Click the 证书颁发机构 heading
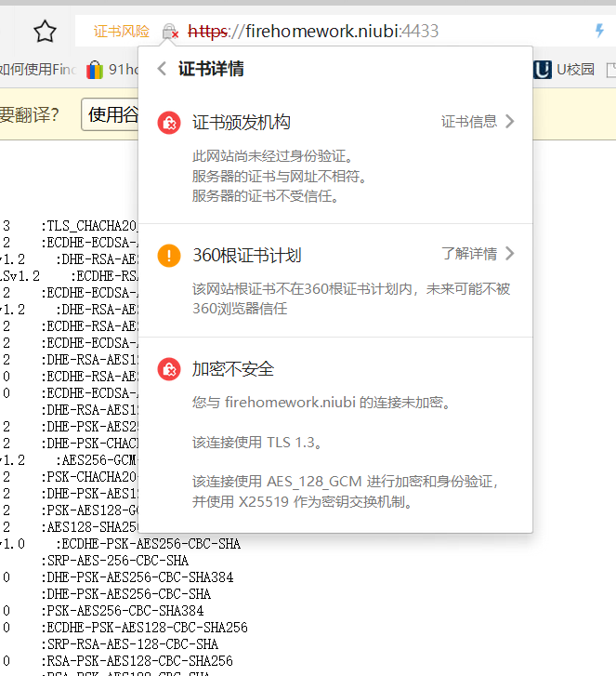This screenshot has width=616, height=676. (242, 123)
